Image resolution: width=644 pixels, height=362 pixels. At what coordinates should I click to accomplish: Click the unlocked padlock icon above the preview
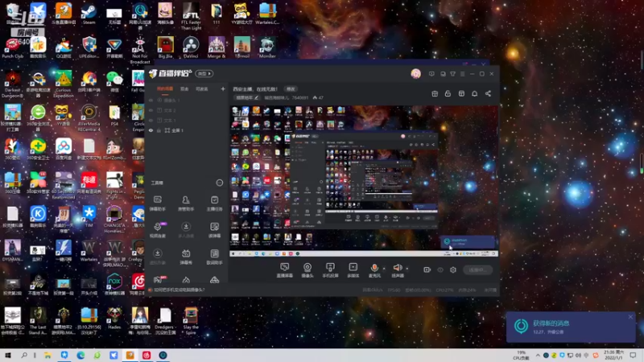pos(448,93)
